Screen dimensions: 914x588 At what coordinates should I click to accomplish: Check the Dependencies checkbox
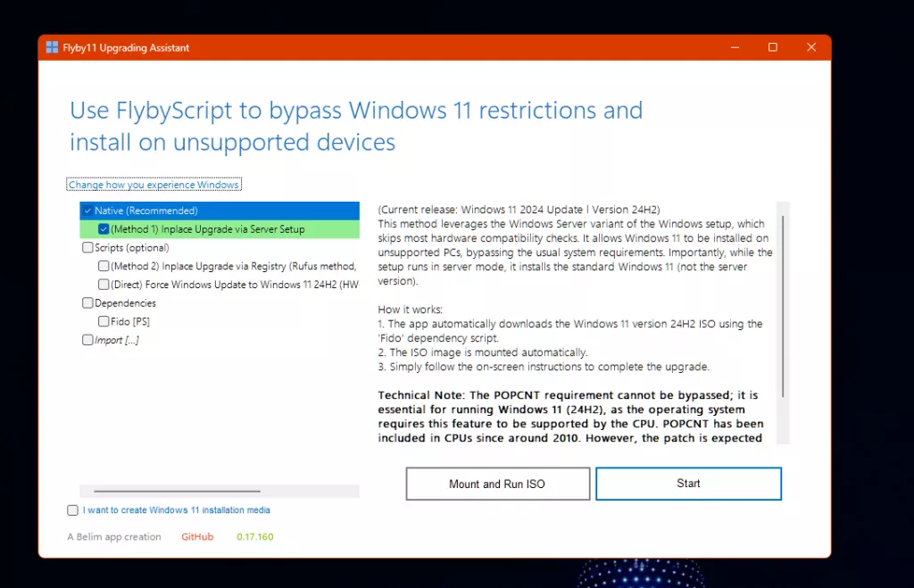tap(87, 302)
